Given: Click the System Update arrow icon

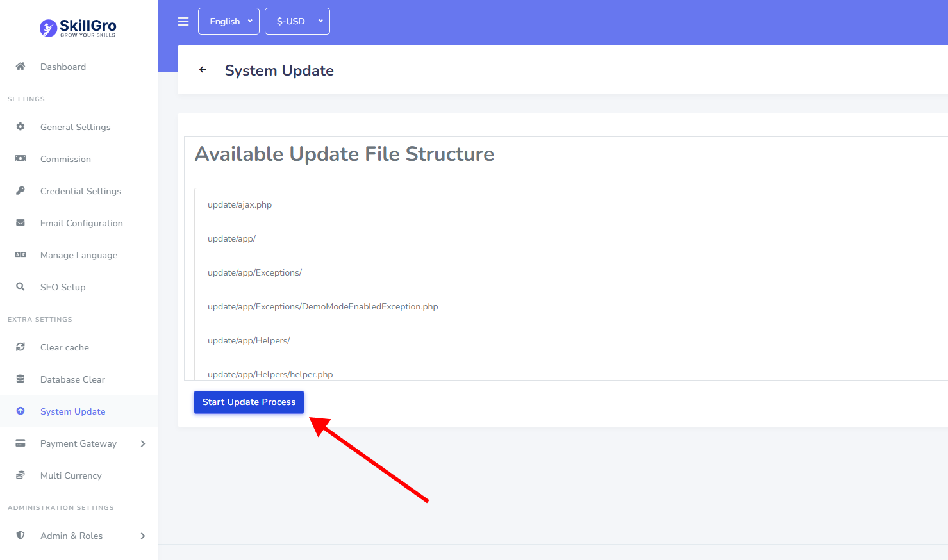Looking at the screenshot, I should [21, 411].
